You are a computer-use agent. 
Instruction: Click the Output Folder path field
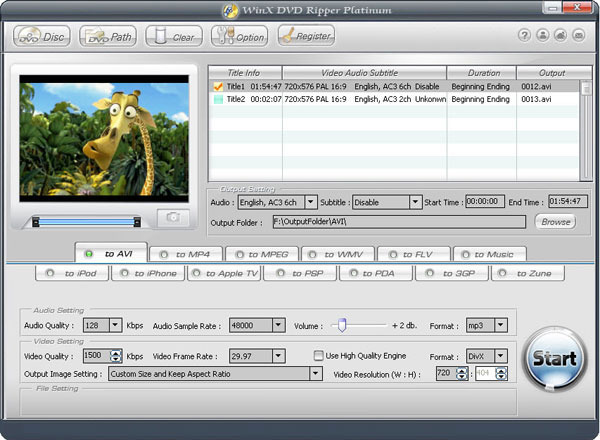tap(399, 222)
